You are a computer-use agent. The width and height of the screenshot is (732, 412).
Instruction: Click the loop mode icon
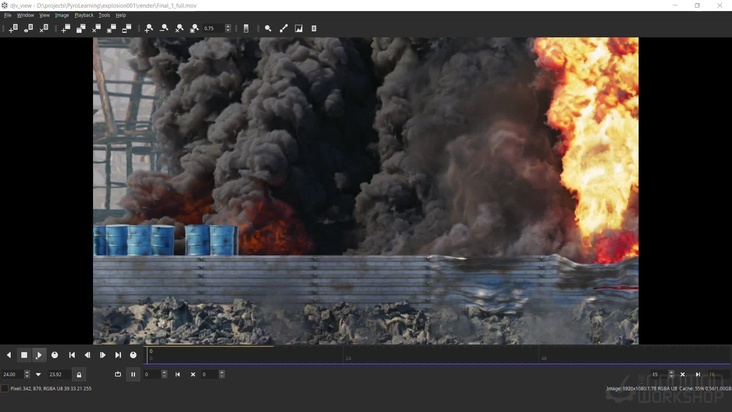(x=118, y=374)
